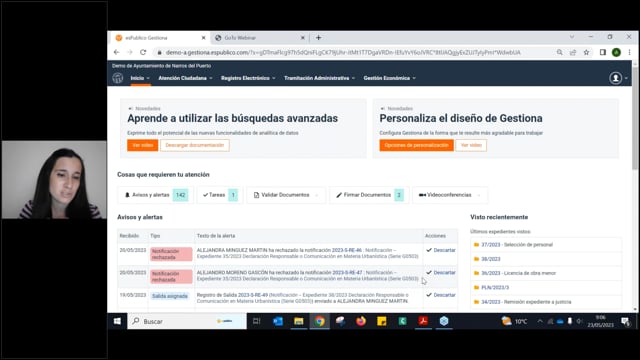Descartar the ALEJANDRA MINGUEZ MARTIN rejection alert

tap(441, 250)
